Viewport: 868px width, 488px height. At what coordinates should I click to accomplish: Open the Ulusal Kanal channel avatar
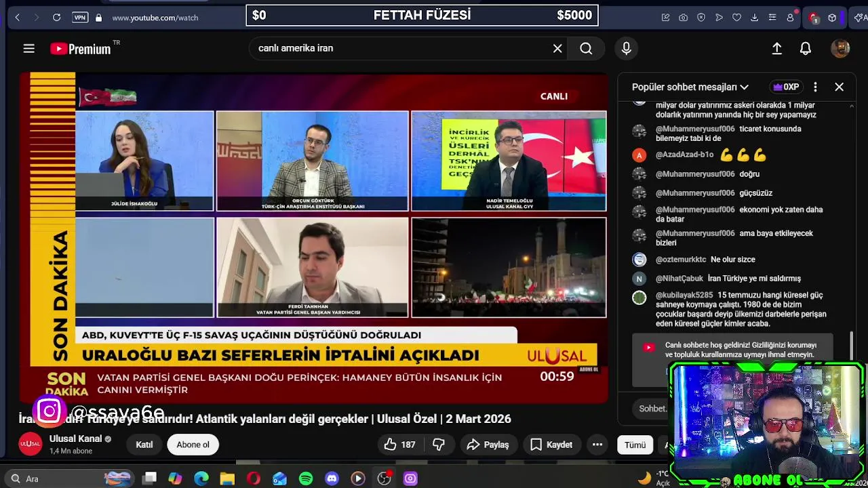(30, 445)
